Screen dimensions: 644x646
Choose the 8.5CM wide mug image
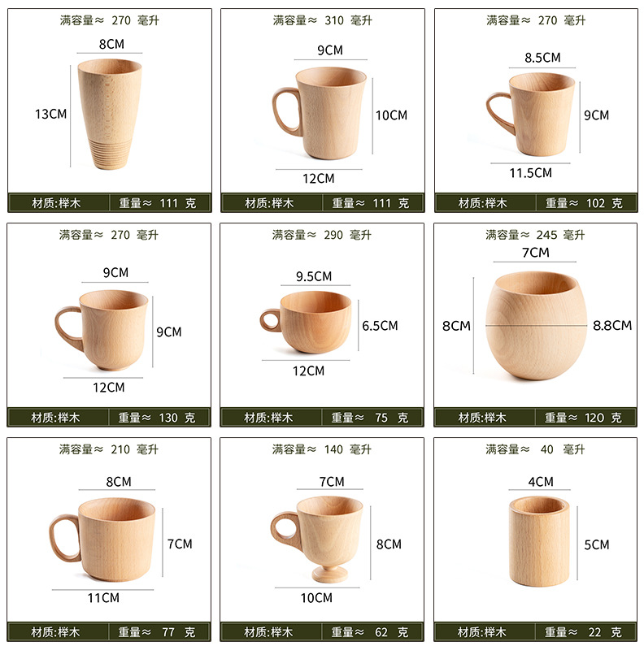tap(531, 115)
